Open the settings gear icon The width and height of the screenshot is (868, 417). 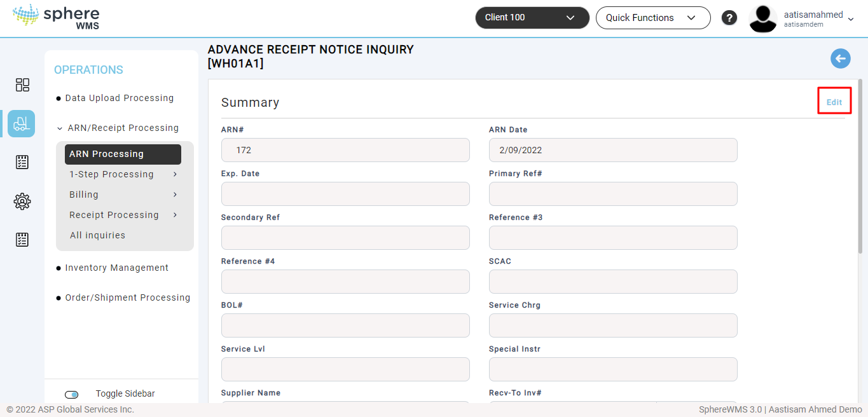[x=22, y=202]
